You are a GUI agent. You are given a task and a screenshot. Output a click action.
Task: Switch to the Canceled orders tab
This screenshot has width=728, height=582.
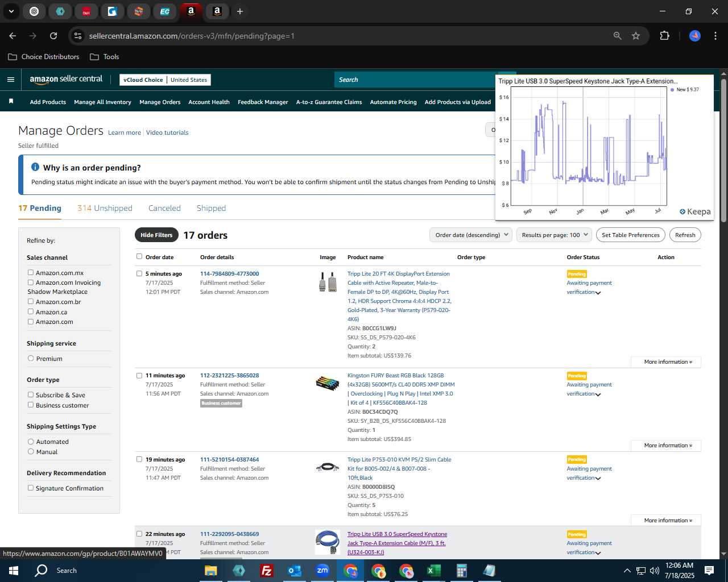coord(164,208)
